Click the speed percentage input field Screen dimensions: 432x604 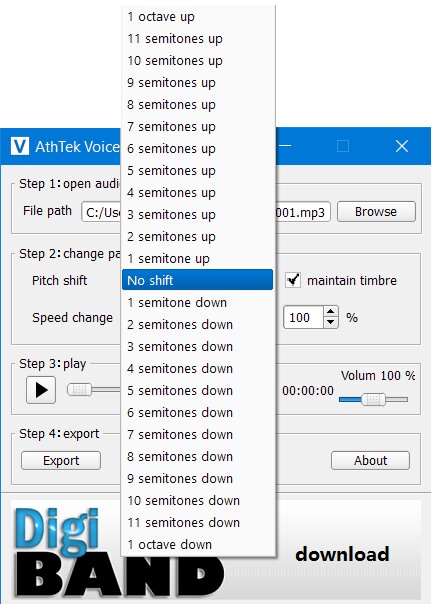coord(303,317)
